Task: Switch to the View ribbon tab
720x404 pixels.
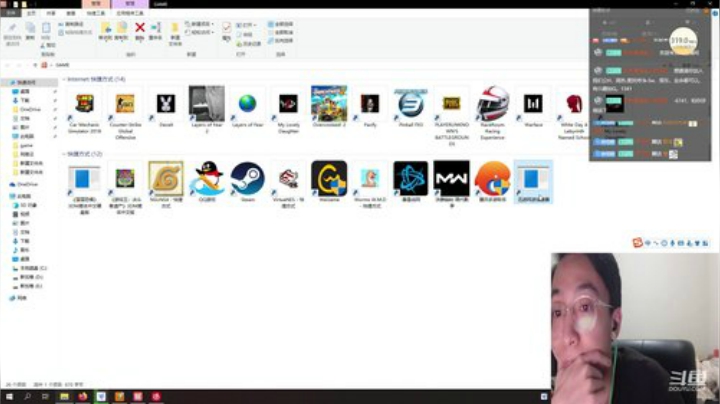Action: pyautogui.click(x=71, y=13)
